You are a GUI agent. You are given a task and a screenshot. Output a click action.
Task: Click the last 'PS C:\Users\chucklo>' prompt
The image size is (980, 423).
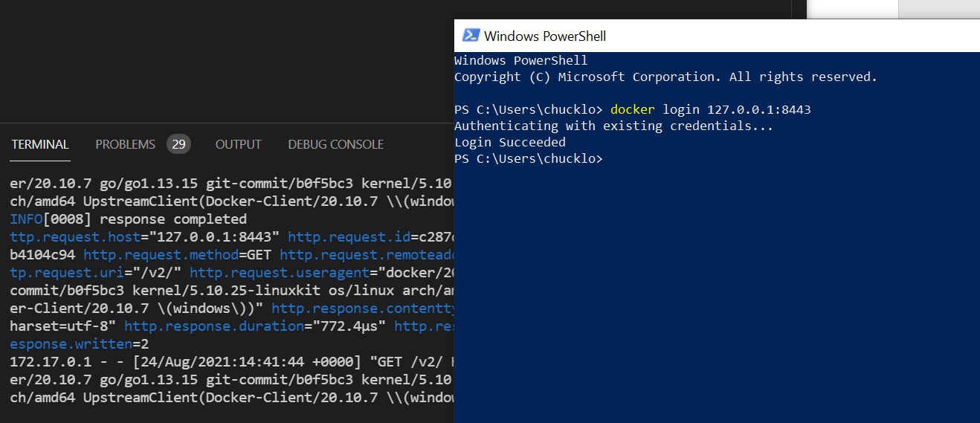tap(529, 158)
